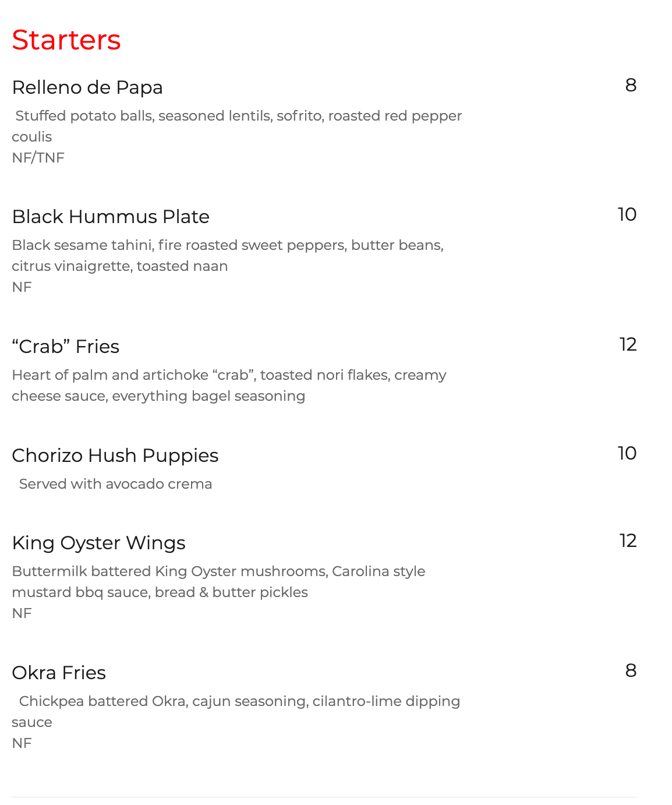Viewport: 672px width, 805px height.
Task: Click "Served with avocado crema" text
Action: [115, 484]
